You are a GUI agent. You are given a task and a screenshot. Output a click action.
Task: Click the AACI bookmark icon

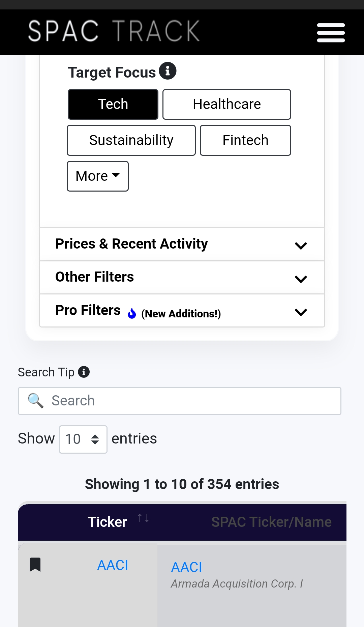(35, 565)
